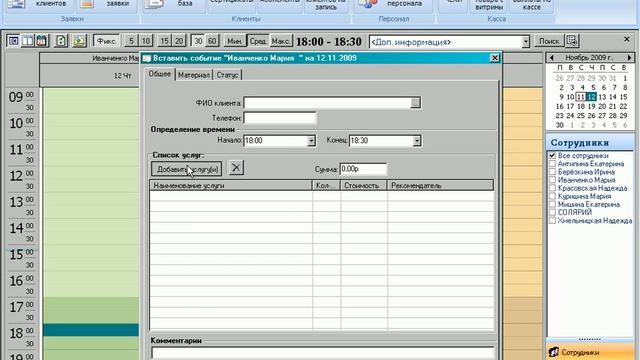Screen dimensions: 640x360
Task: Check the Берёзкина Ирина checkbox
Action: click(552, 172)
